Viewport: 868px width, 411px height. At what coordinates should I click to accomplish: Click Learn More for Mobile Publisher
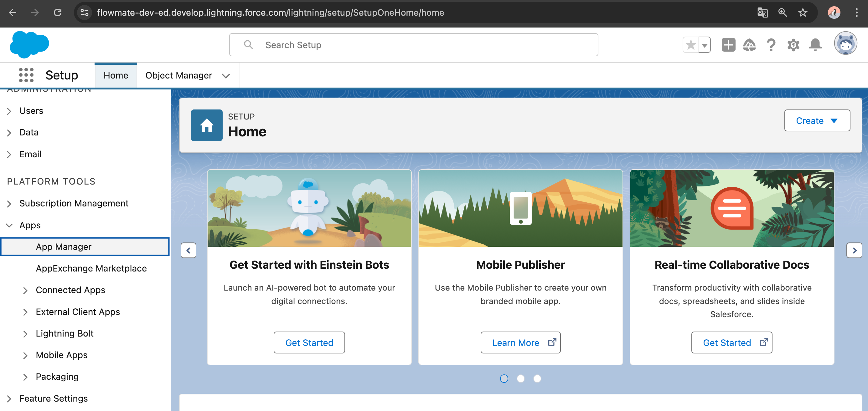(x=520, y=342)
